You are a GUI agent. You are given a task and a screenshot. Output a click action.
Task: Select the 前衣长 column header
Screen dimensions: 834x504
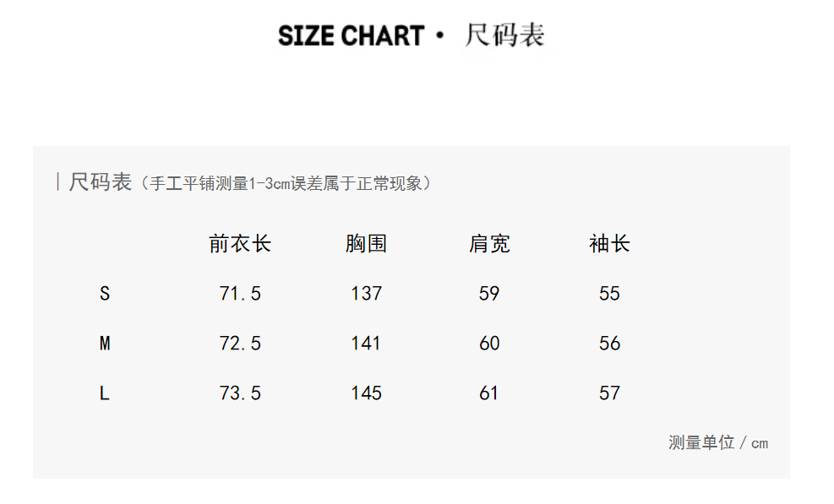pos(240,245)
